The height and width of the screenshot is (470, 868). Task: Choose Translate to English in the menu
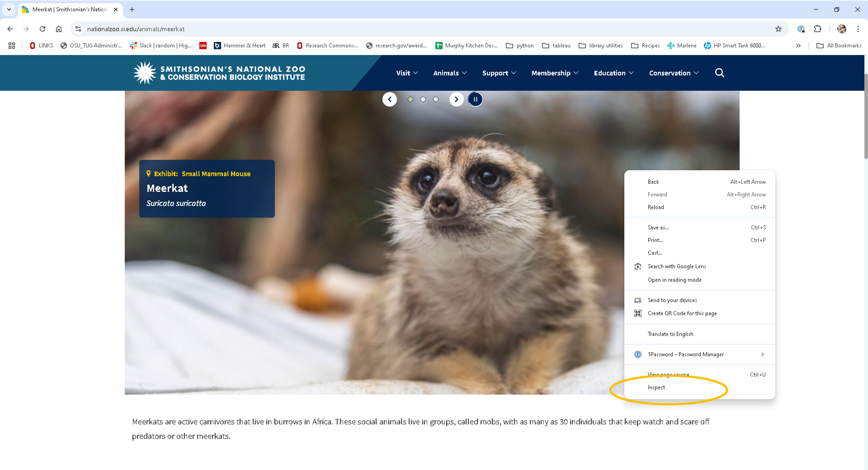(670, 334)
